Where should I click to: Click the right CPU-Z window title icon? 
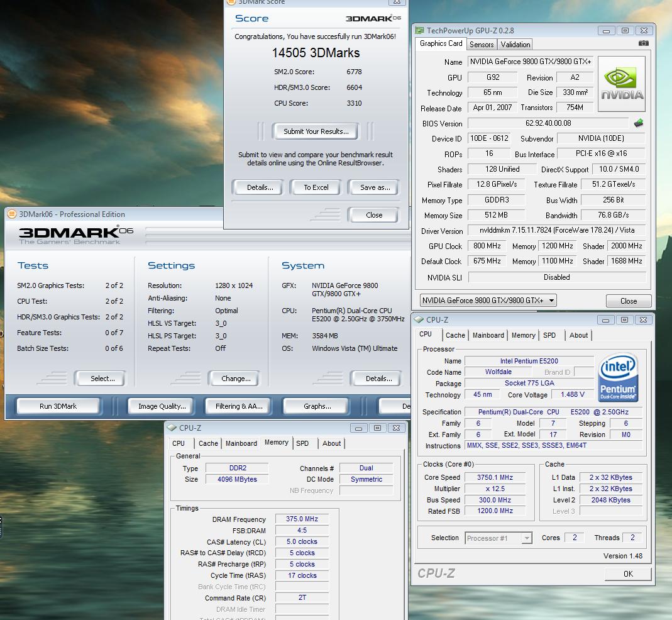[419, 319]
